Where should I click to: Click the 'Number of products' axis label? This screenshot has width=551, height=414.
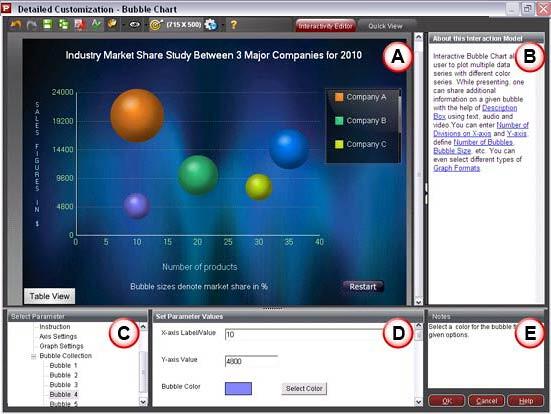200,267
